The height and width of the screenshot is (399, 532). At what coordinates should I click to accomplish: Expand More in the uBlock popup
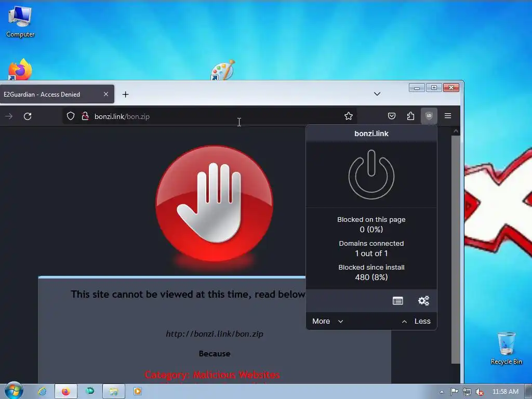tap(328, 321)
